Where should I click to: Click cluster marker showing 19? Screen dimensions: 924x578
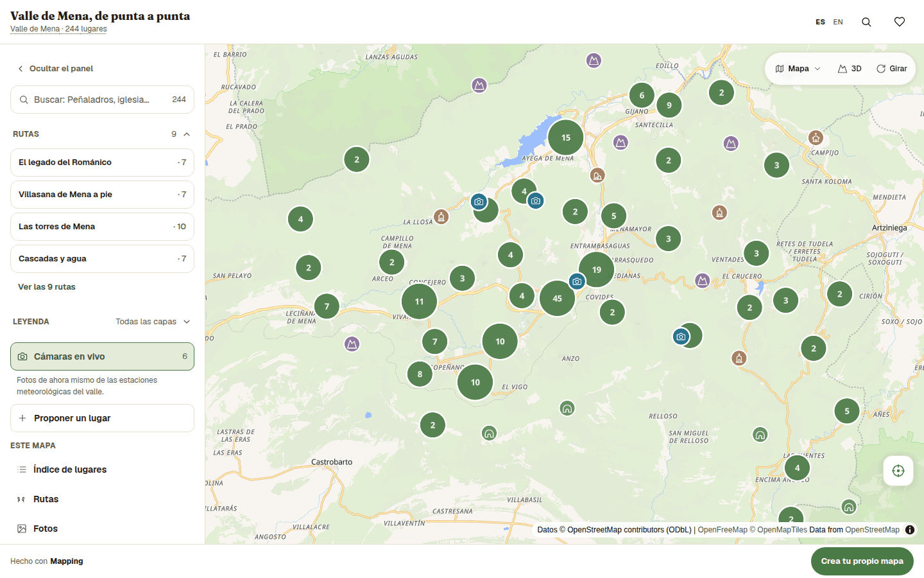tap(597, 270)
